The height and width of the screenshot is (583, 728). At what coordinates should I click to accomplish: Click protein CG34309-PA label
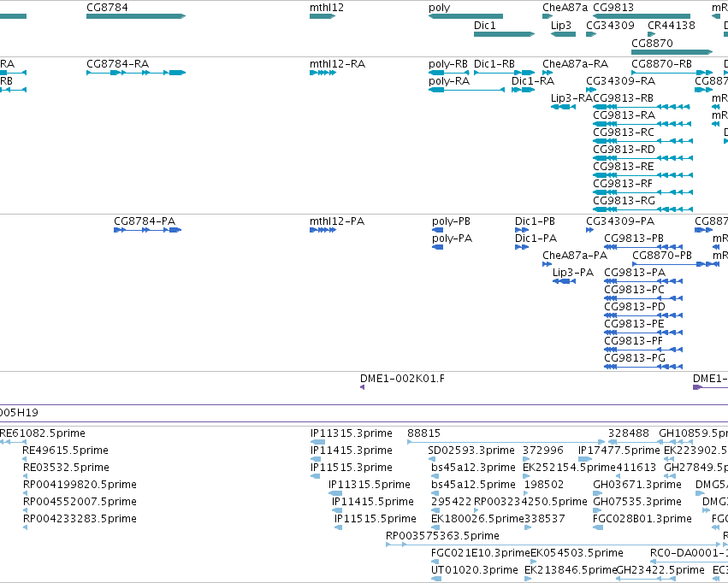[x=620, y=221]
